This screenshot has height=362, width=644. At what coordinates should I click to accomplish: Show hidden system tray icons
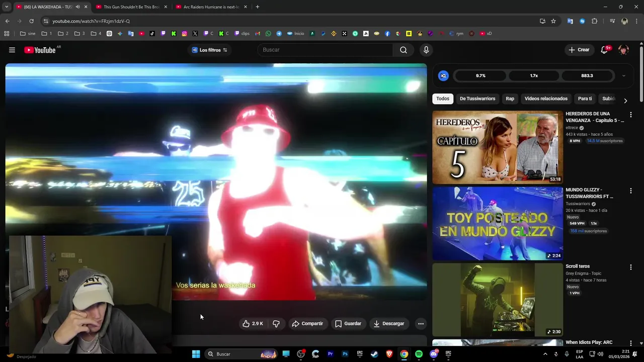point(545,354)
